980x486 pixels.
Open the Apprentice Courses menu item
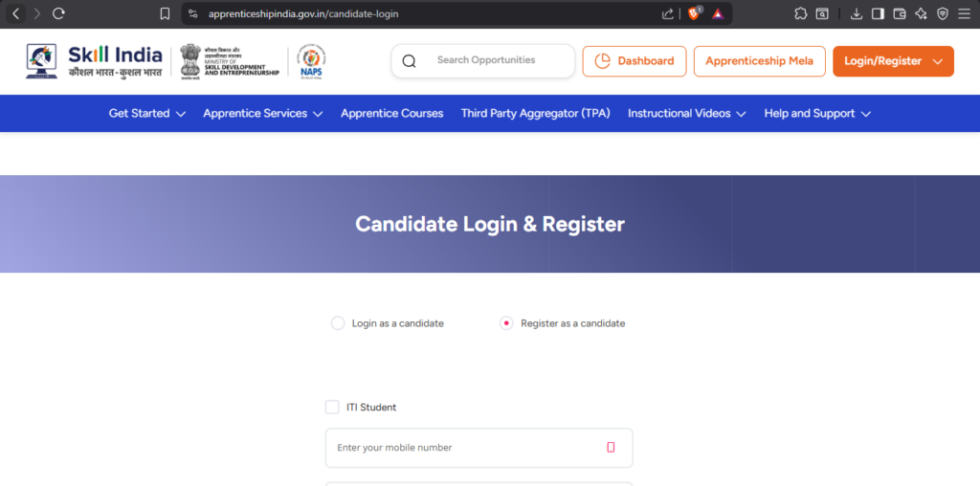[391, 113]
